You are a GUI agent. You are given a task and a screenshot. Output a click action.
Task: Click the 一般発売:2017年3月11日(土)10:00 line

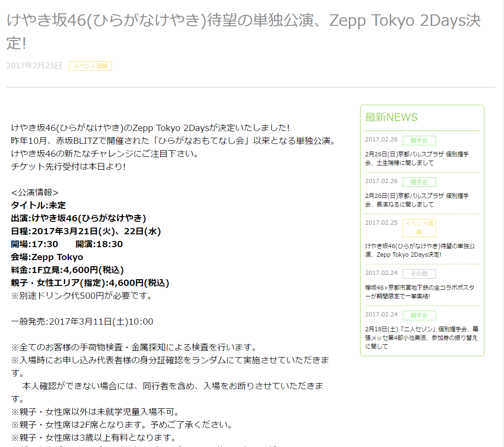82,321
